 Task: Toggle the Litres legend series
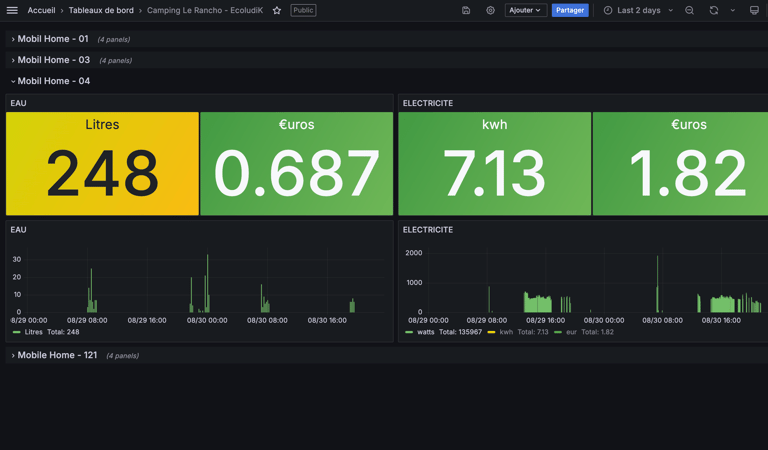tap(33, 332)
